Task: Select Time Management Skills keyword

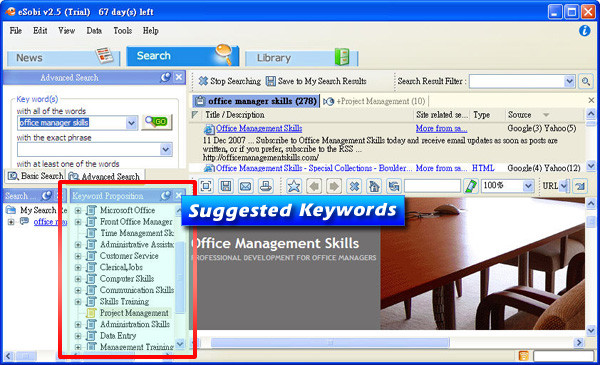Action: (137, 233)
